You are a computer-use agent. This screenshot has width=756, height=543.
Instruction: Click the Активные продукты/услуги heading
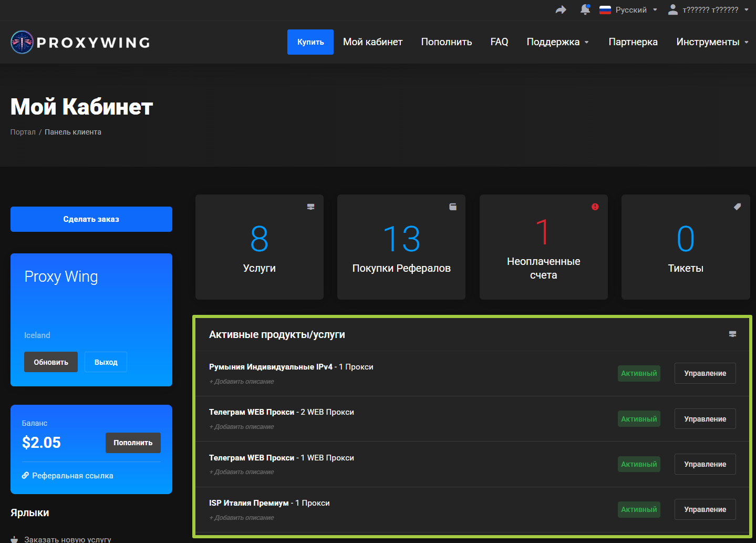point(277,334)
